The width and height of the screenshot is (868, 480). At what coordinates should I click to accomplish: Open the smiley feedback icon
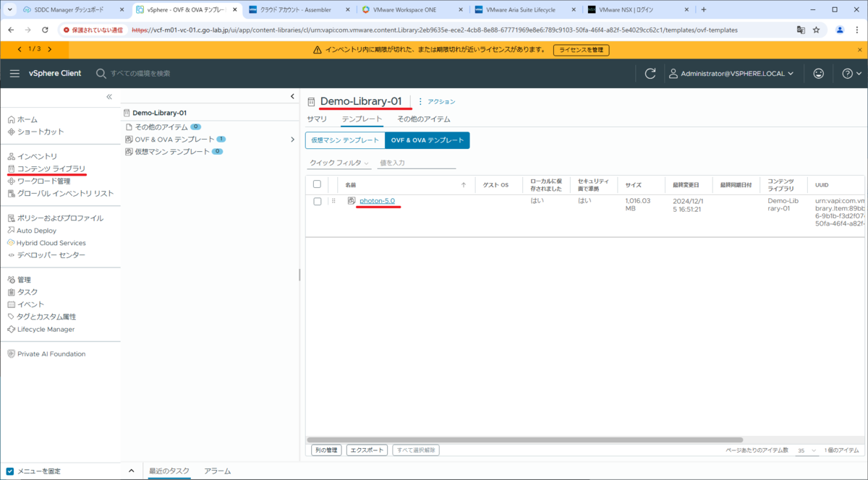pyautogui.click(x=819, y=73)
